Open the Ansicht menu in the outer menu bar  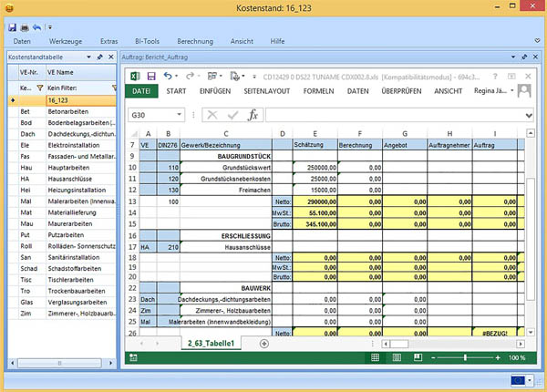pyautogui.click(x=242, y=41)
